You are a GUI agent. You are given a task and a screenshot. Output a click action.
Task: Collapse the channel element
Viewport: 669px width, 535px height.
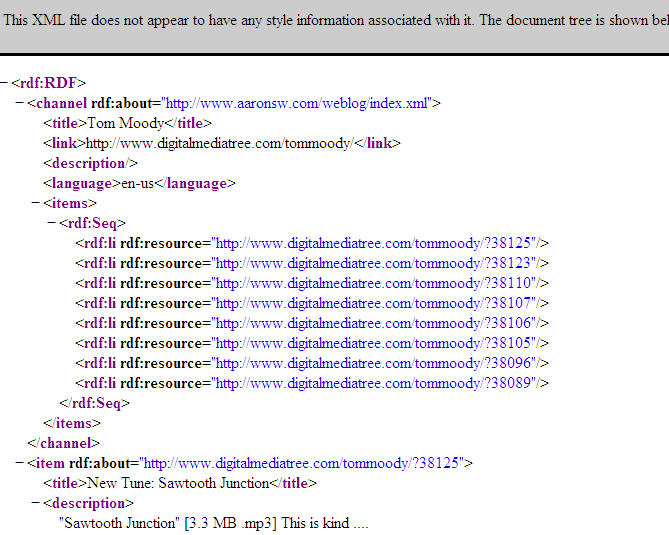coord(21,103)
